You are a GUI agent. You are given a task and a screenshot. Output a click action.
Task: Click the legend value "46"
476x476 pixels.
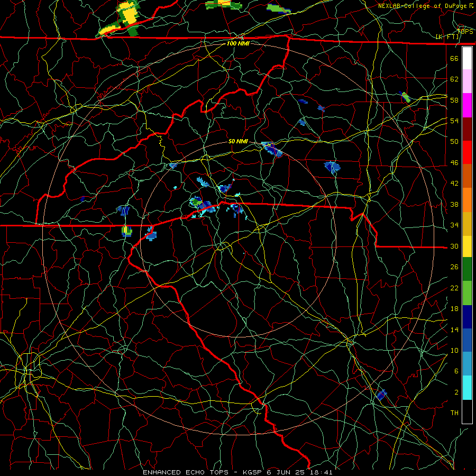click(454, 163)
